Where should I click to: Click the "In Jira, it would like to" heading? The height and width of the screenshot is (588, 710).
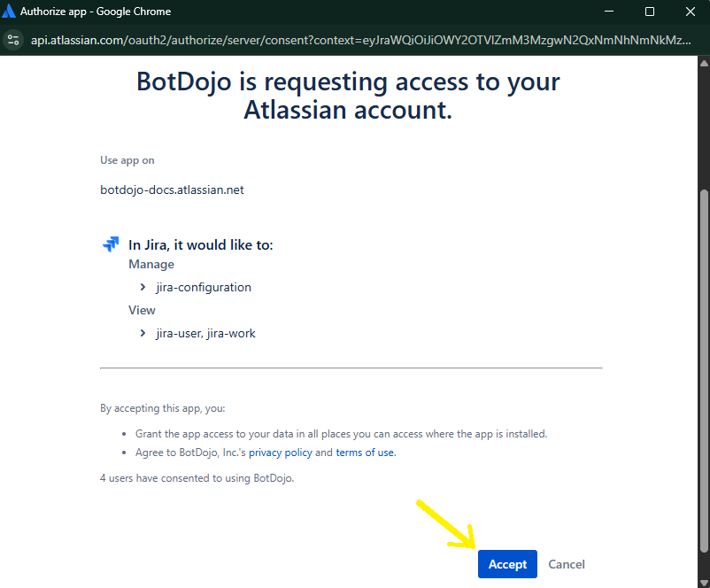click(x=201, y=244)
